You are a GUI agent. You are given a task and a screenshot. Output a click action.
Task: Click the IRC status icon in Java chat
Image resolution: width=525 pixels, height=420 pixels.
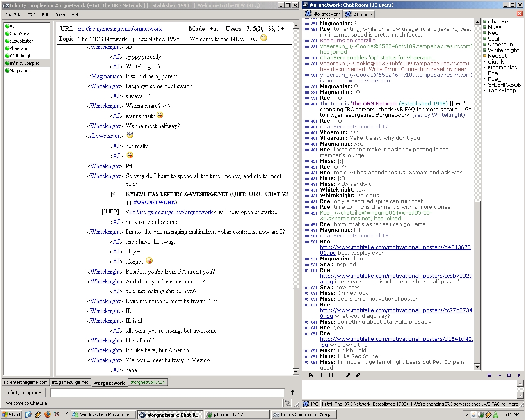point(306,404)
